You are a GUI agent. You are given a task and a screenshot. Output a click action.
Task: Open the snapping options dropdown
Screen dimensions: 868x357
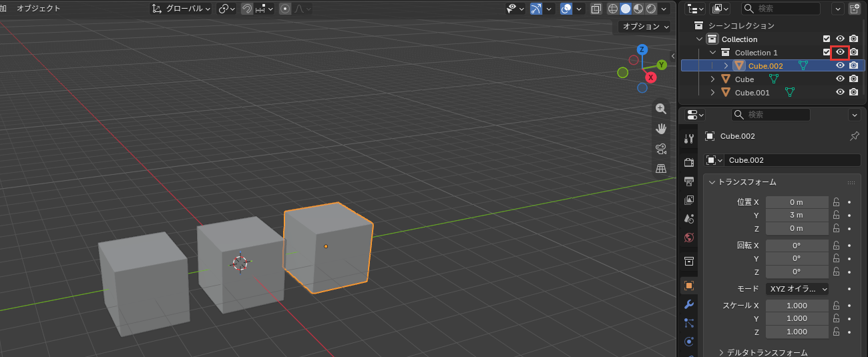point(264,9)
